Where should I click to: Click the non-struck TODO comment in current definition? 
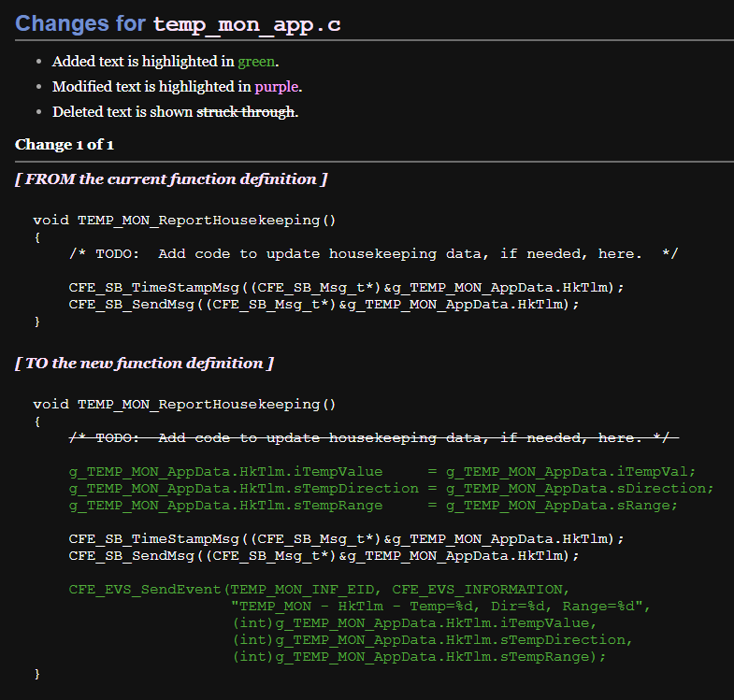373,253
